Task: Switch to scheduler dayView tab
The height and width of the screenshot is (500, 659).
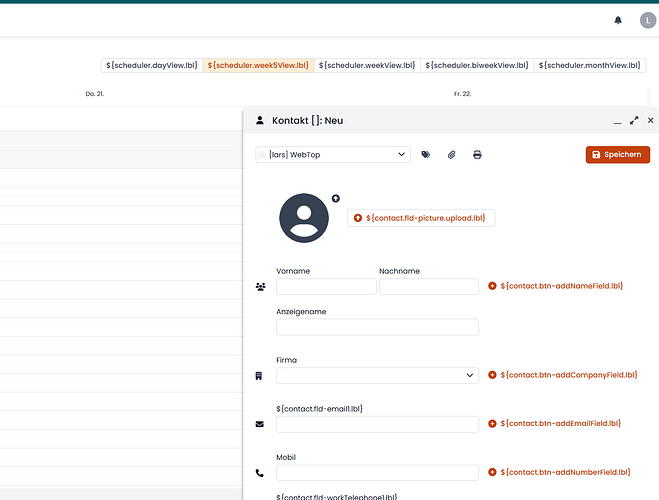Action: (x=150, y=65)
